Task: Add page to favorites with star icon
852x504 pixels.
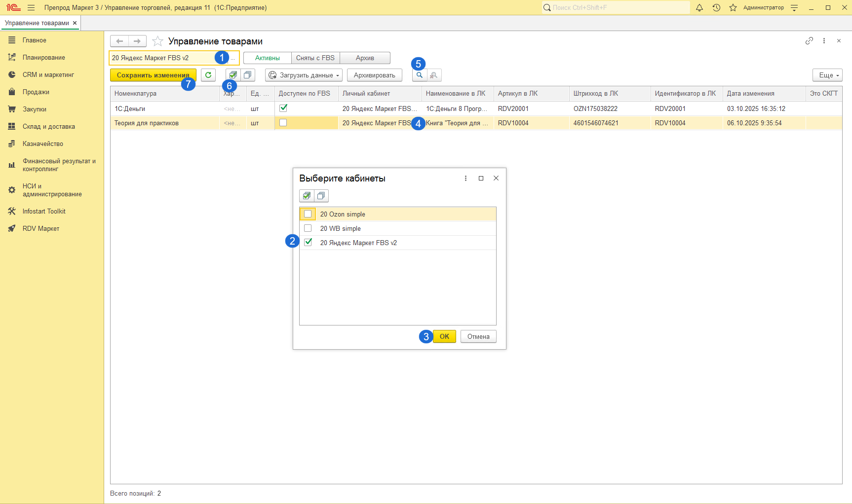Action: 157,41
